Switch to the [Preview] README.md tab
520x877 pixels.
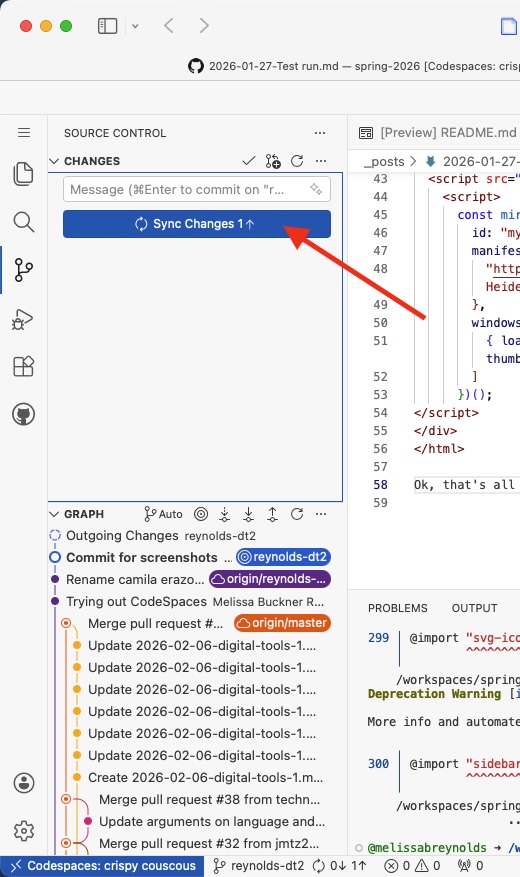coord(437,133)
